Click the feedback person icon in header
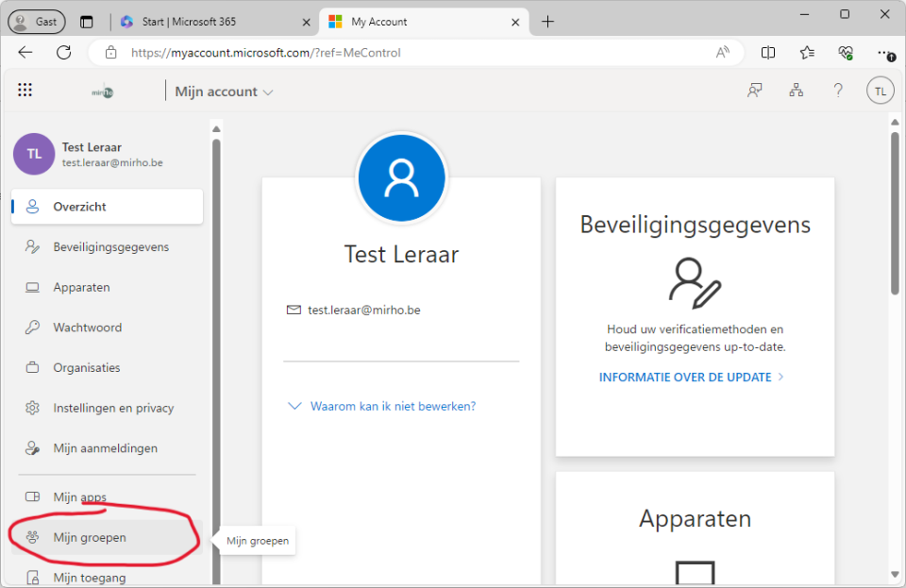Screen dimensions: 906x588 click(755, 91)
